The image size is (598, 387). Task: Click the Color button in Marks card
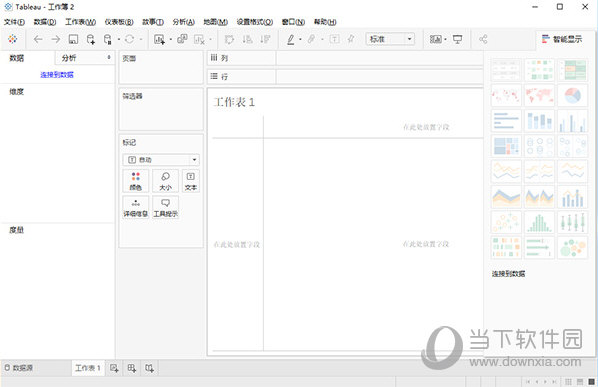pyautogui.click(x=136, y=181)
